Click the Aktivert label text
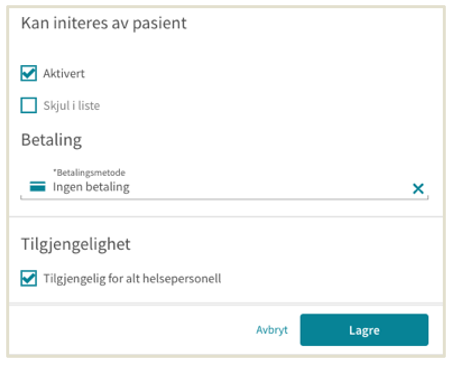Screen dimensions: 450x366 pyautogui.click(x=64, y=73)
